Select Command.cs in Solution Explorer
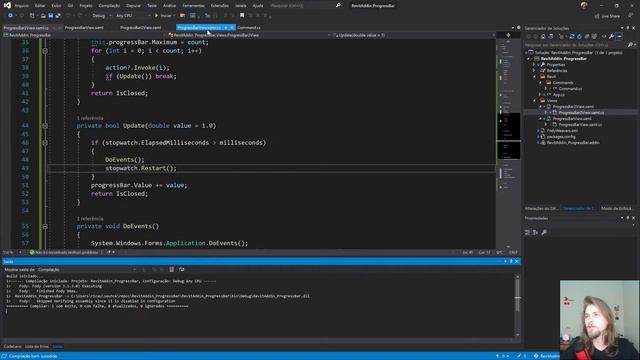Viewport: 640px width, 360px height. (x=570, y=89)
